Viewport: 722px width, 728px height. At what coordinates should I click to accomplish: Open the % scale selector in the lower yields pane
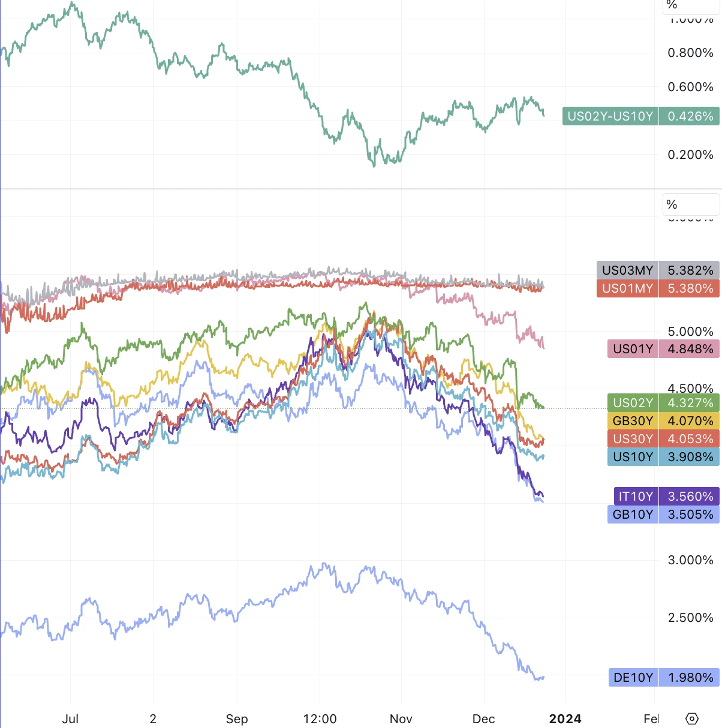690,204
